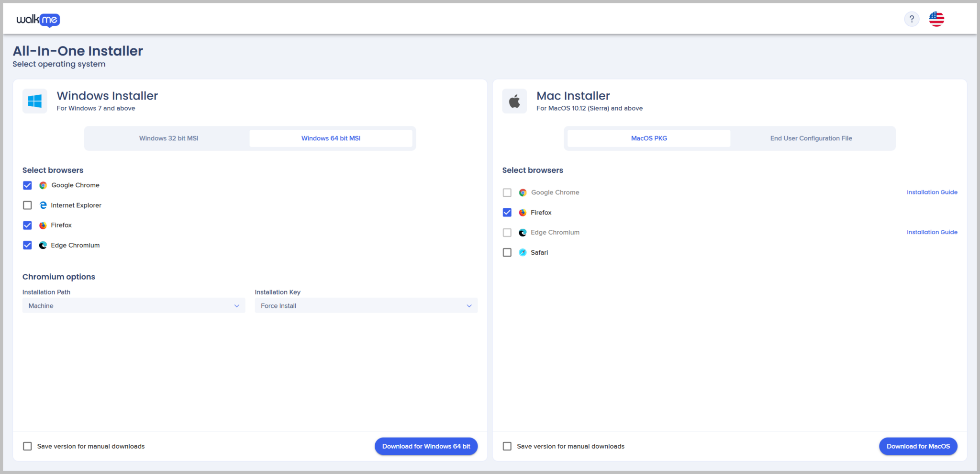The width and height of the screenshot is (980, 474).
Task: Select the End User Configuration File tab
Action: tap(811, 138)
